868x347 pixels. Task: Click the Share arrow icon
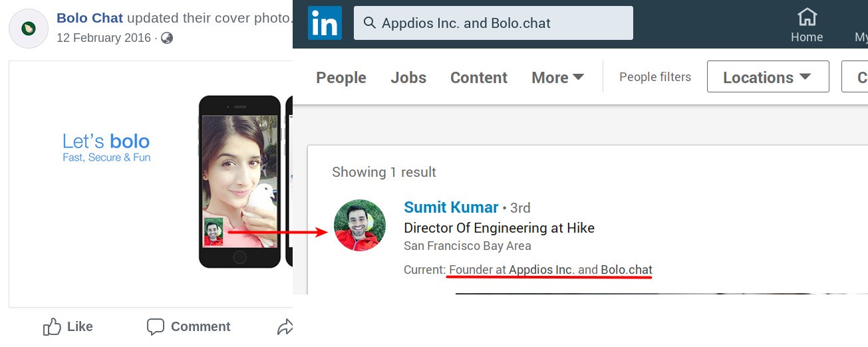(285, 326)
